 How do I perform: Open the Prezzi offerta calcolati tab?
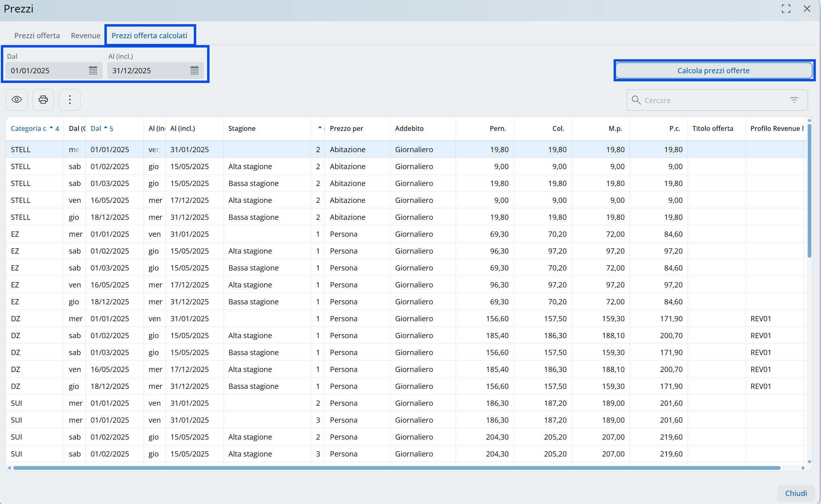pyautogui.click(x=149, y=35)
